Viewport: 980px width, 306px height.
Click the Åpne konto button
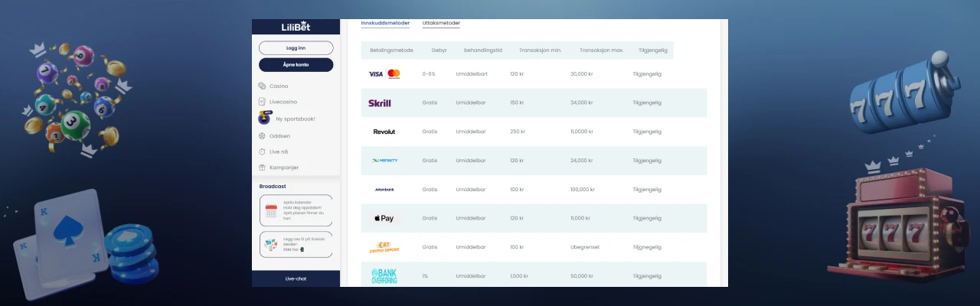click(x=296, y=65)
